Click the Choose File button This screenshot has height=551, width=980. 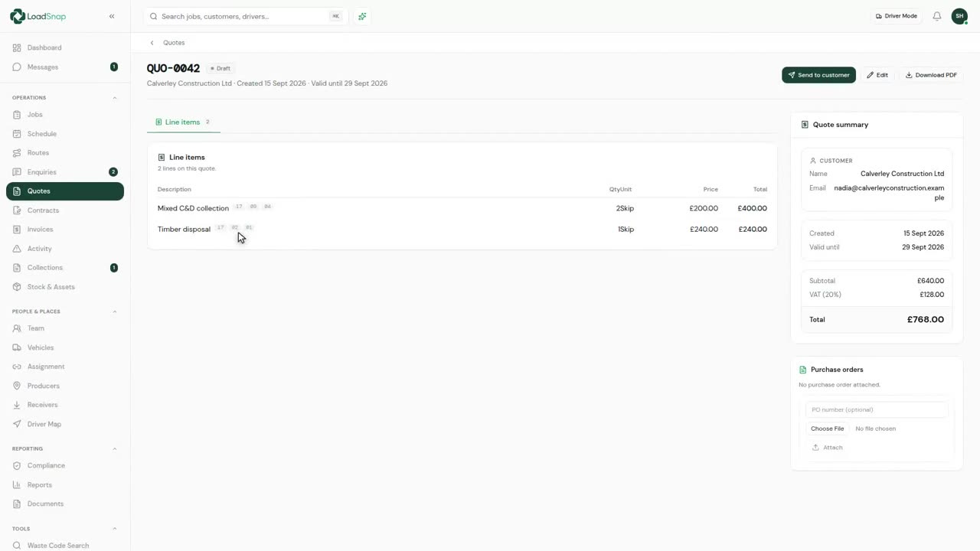tap(827, 429)
